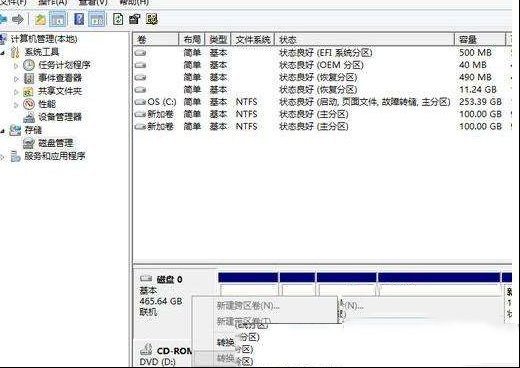The height and width of the screenshot is (368, 520).
Task: Expand the 服务和应用程序 node
Action: pos(3,156)
